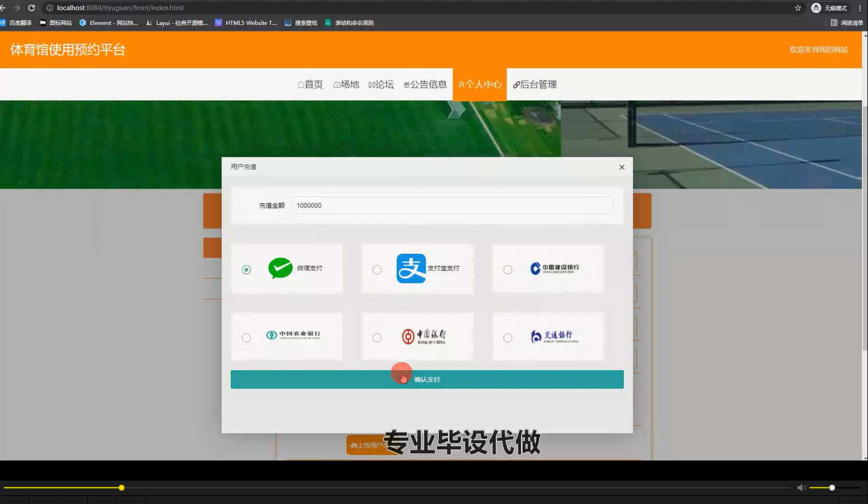The height and width of the screenshot is (504, 868).
Task: Open the 公告信息 menu item
Action: click(x=425, y=84)
